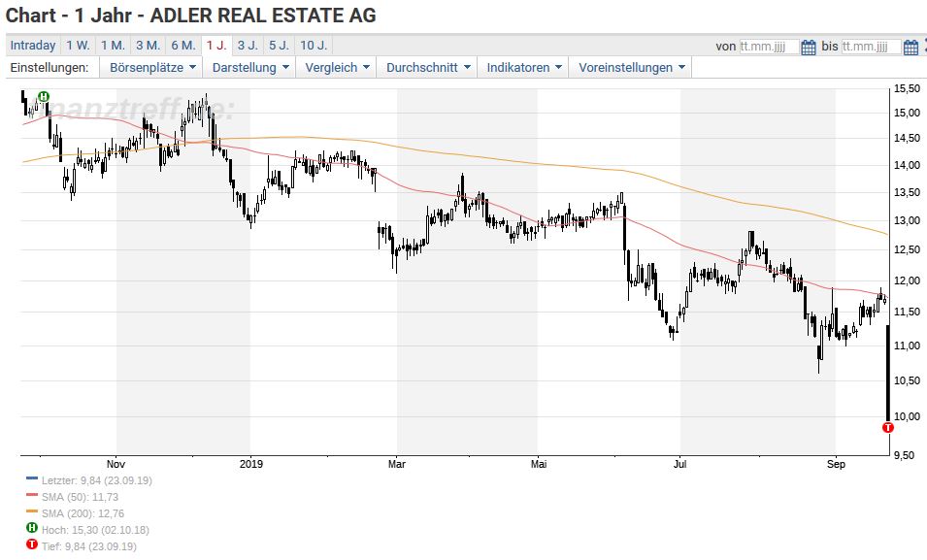
Task: Click the green H icon in the legend
Action: (x=32, y=527)
